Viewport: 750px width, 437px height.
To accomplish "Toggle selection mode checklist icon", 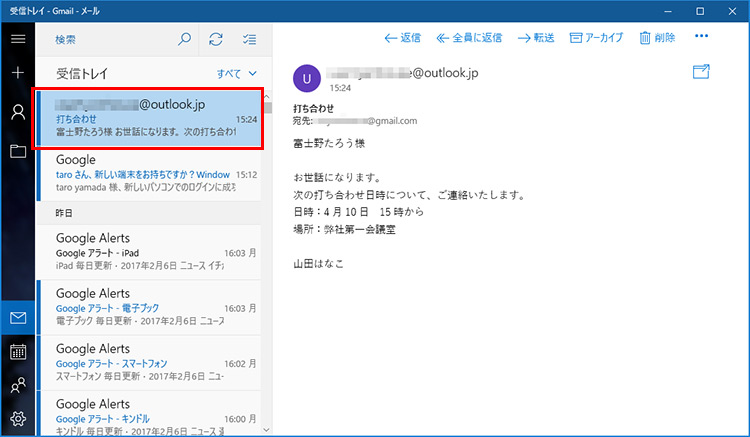I will pyautogui.click(x=248, y=40).
